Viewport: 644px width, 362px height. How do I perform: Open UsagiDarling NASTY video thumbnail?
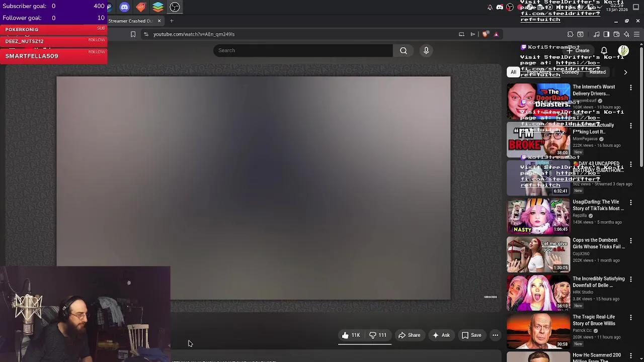pyautogui.click(x=538, y=216)
